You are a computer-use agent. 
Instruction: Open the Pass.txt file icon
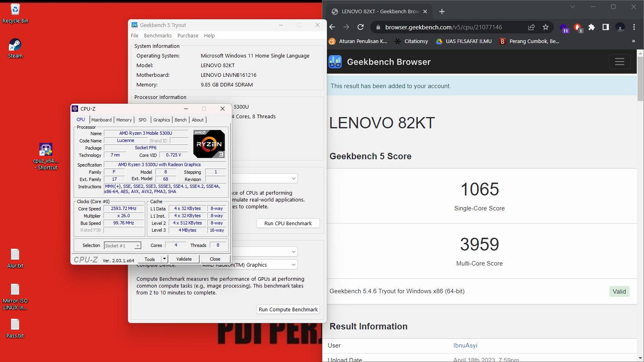pyautogui.click(x=15, y=328)
